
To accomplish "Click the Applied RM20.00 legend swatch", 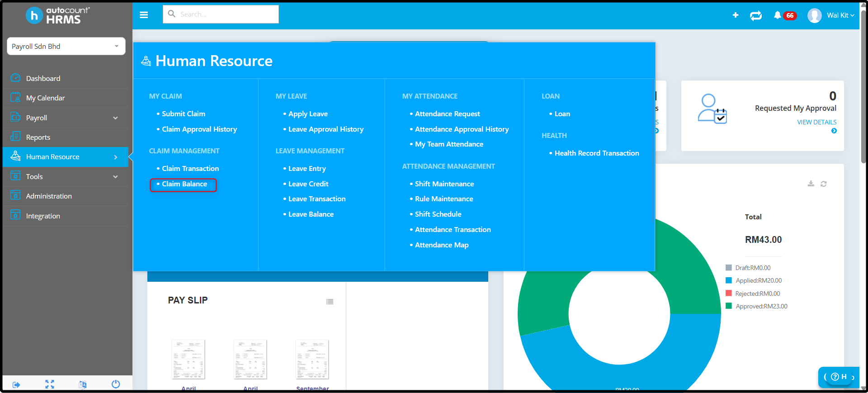I will click(x=729, y=280).
